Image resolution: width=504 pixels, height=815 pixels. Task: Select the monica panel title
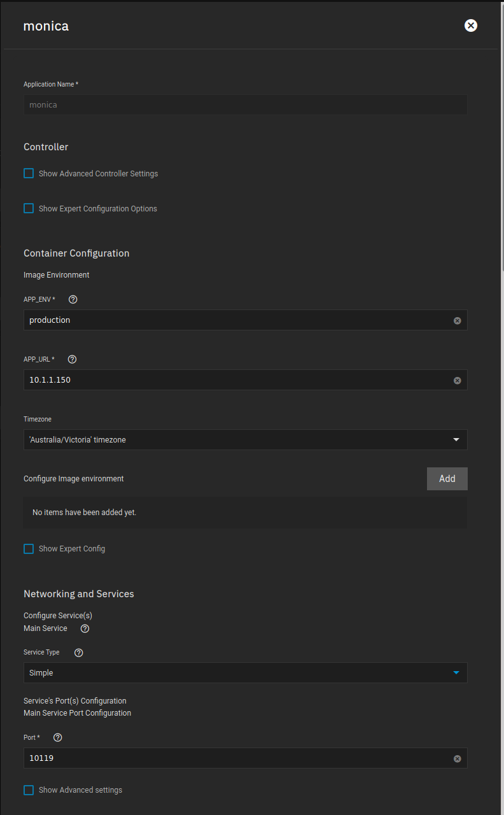(46, 26)
